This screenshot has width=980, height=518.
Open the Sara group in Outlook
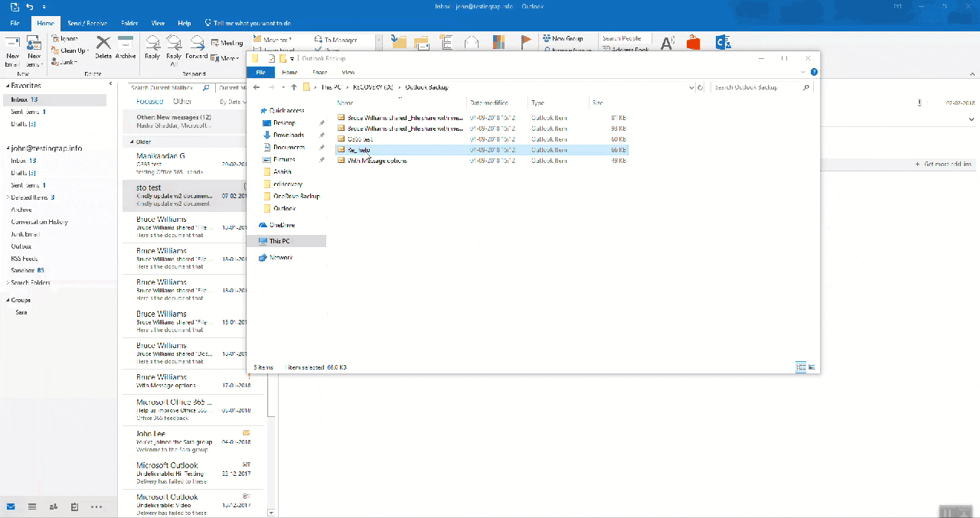(21, 312)
